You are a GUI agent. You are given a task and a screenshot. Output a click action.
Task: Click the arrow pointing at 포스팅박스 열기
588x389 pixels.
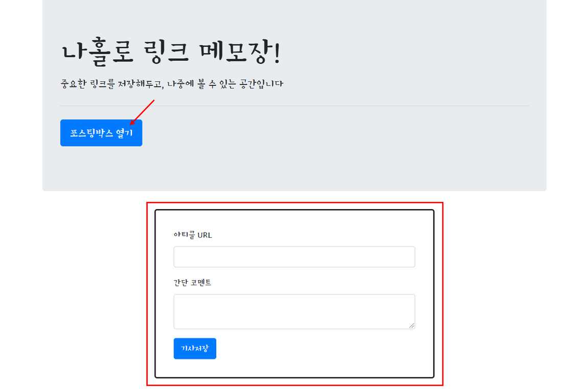pyautogui.click(x=142, y=113)
